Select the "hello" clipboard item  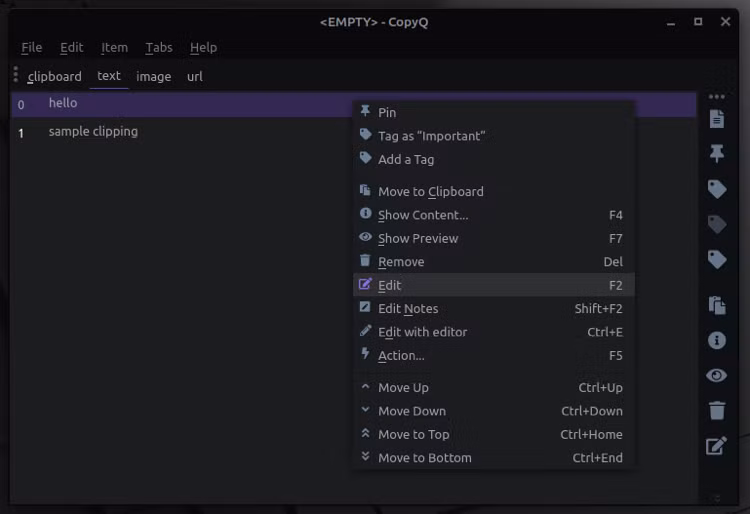[x=353, y=104]
